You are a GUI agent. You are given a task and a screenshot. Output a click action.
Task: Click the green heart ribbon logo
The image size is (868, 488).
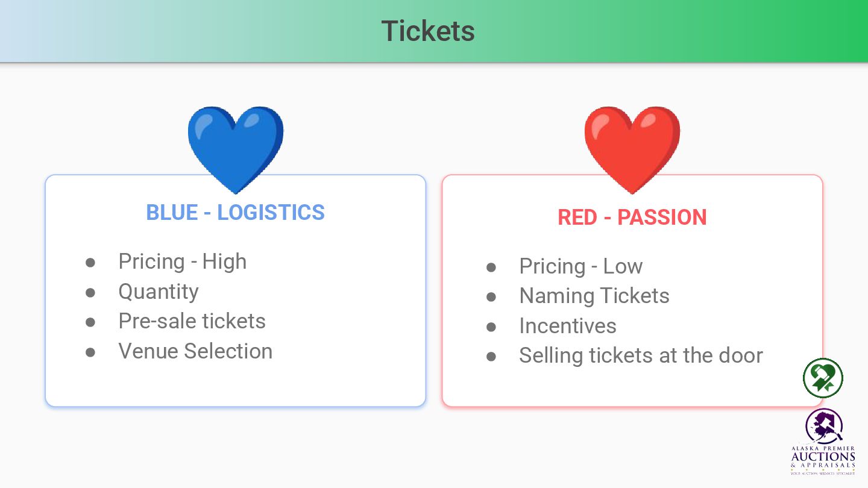coord(823,378)
